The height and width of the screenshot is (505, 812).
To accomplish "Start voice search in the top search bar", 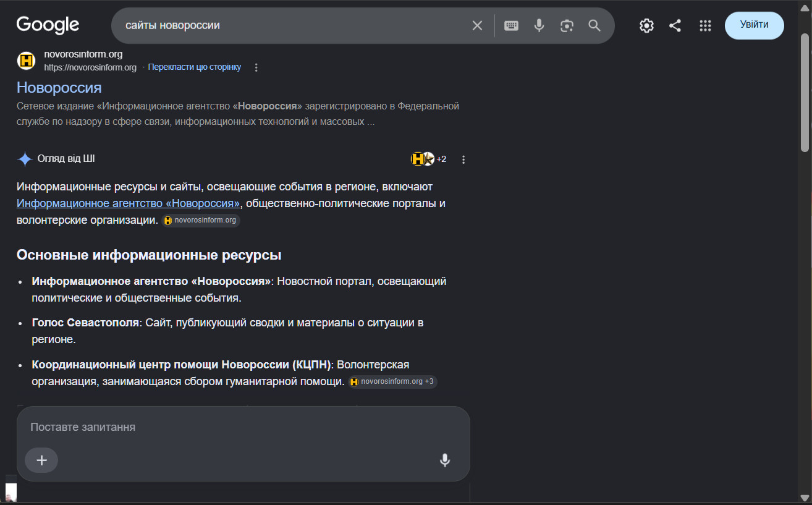I will pos(539,25).
